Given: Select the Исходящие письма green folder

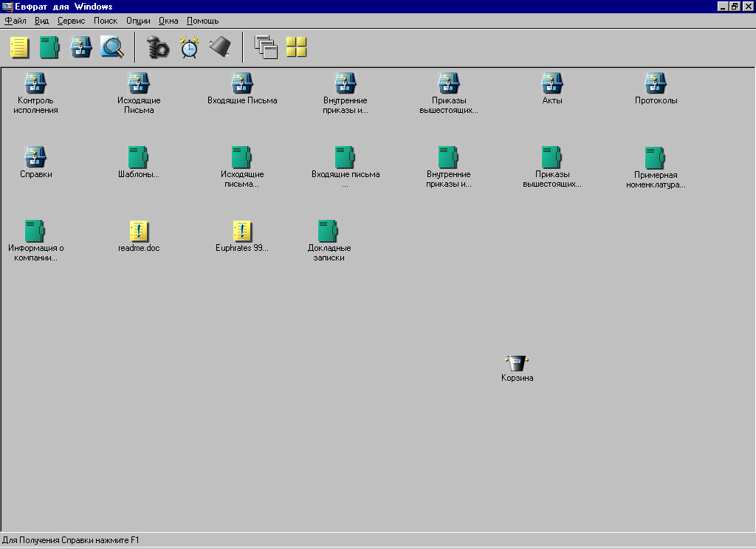Looking at the screenshot, I should coord(242,157).
